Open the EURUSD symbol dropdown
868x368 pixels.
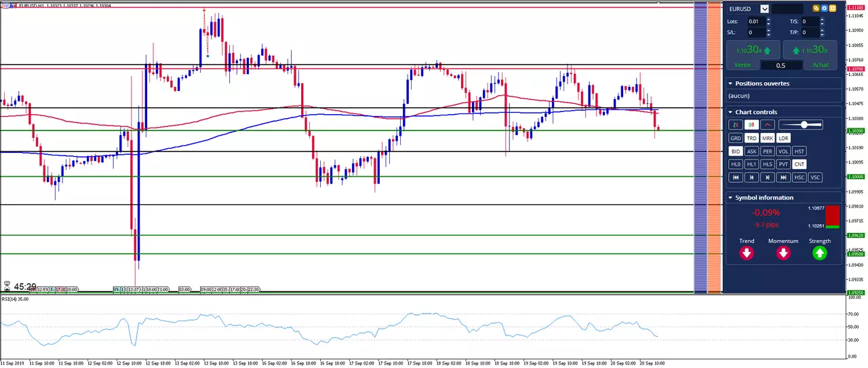point(764,9)
